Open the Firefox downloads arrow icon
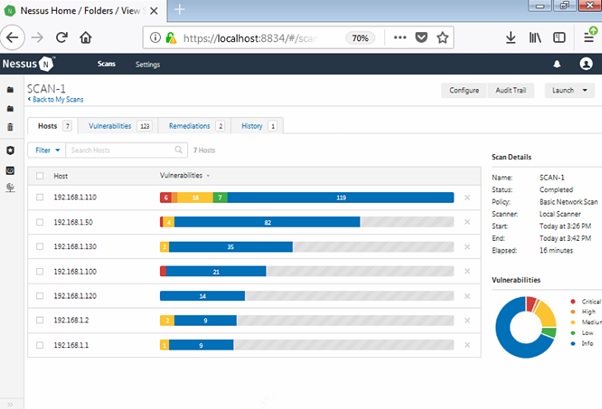Screen dimensions: 602x409 [510, 38]
